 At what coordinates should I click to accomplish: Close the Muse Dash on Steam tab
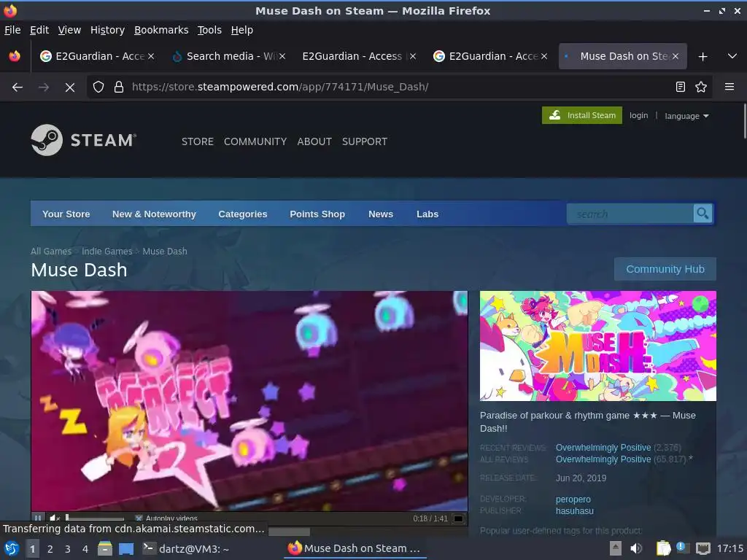(676, 56)
